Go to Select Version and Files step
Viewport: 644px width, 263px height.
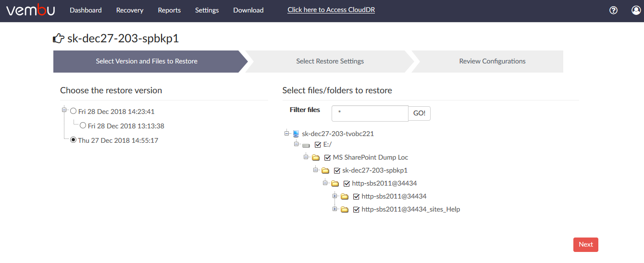tap(147, 61)
